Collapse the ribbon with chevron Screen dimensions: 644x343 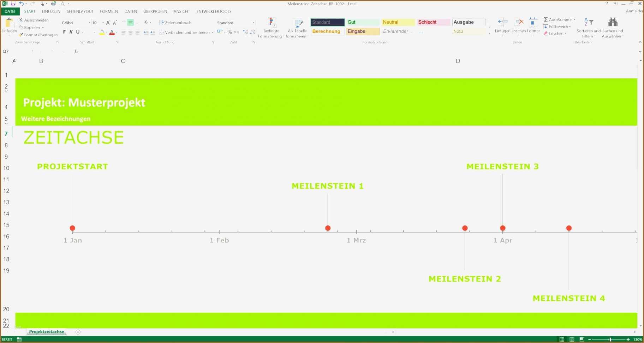[x=640, y=42]
